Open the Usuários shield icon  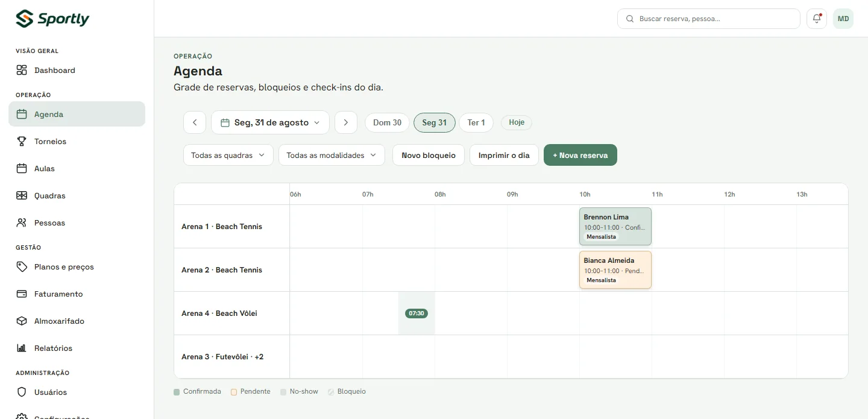coord(22,392)
